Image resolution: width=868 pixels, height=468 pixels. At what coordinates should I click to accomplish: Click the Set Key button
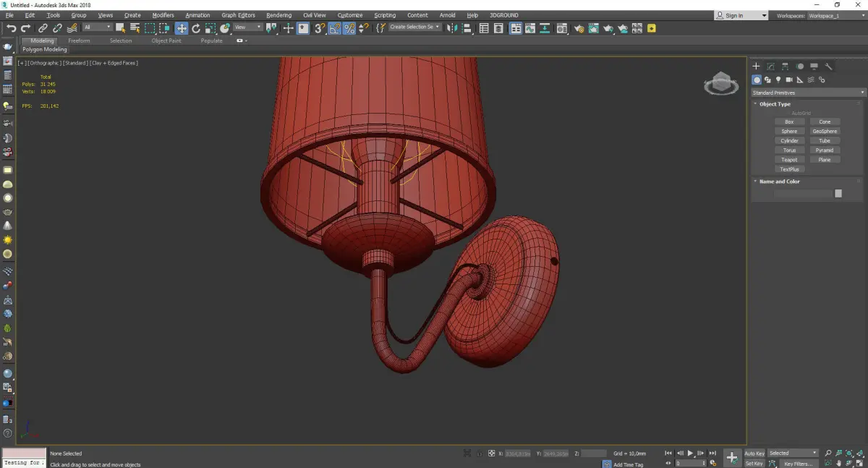pos(754,463)
